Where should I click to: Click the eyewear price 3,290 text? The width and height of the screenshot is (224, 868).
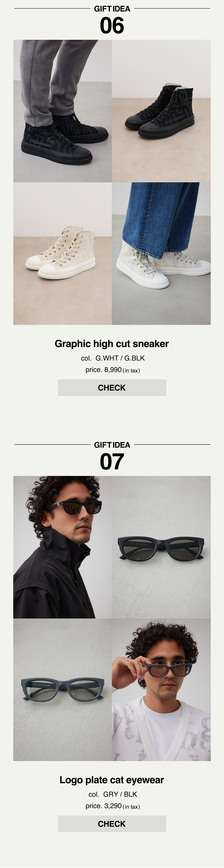click(113, 806)
